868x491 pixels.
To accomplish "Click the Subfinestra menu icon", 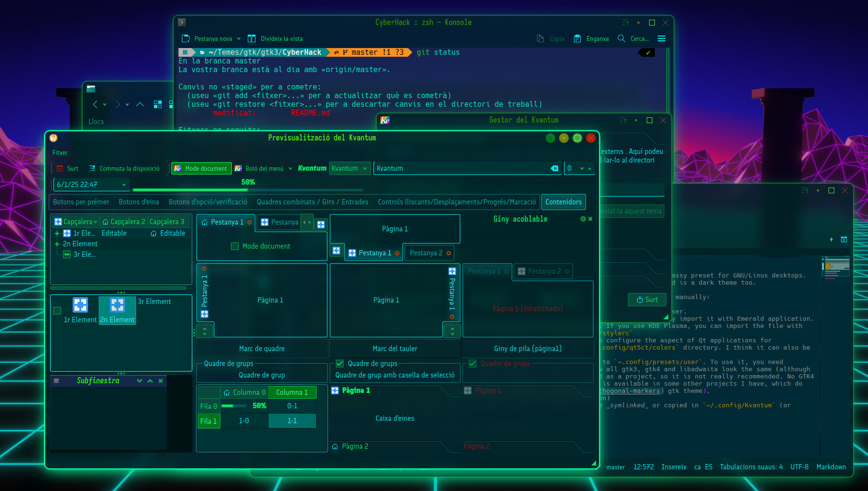I will (x=56, y=381).
